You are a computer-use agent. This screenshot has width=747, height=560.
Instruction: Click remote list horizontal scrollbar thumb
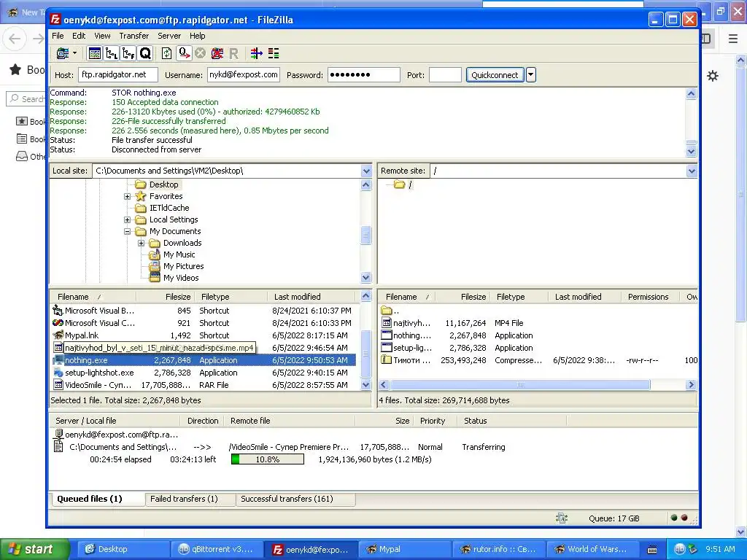tap(519, 384)
